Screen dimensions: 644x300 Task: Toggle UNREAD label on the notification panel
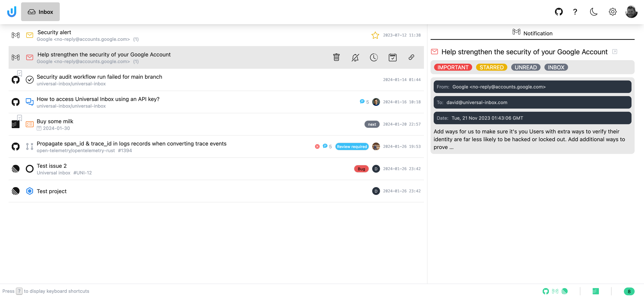[526, 67]
